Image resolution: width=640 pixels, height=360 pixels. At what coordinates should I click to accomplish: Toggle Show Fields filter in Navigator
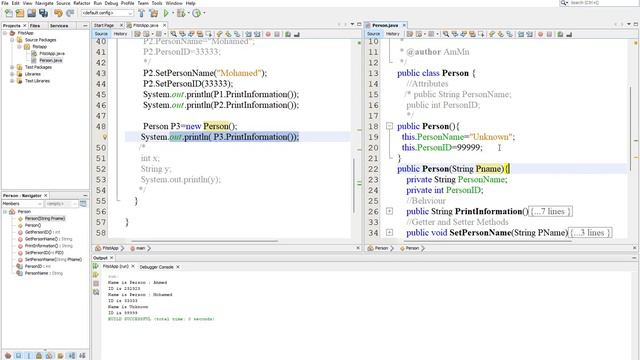pyautogui.click(x=18, y=356)
